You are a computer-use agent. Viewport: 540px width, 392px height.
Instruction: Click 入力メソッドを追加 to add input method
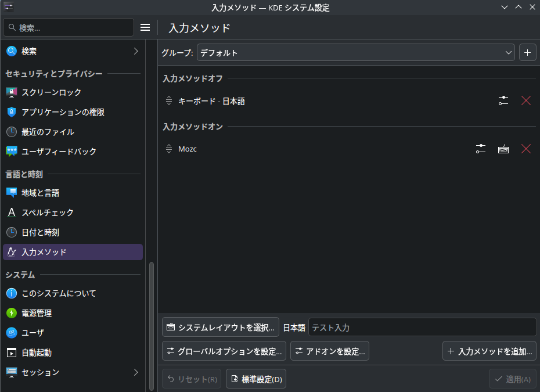(x=489, y=351)
